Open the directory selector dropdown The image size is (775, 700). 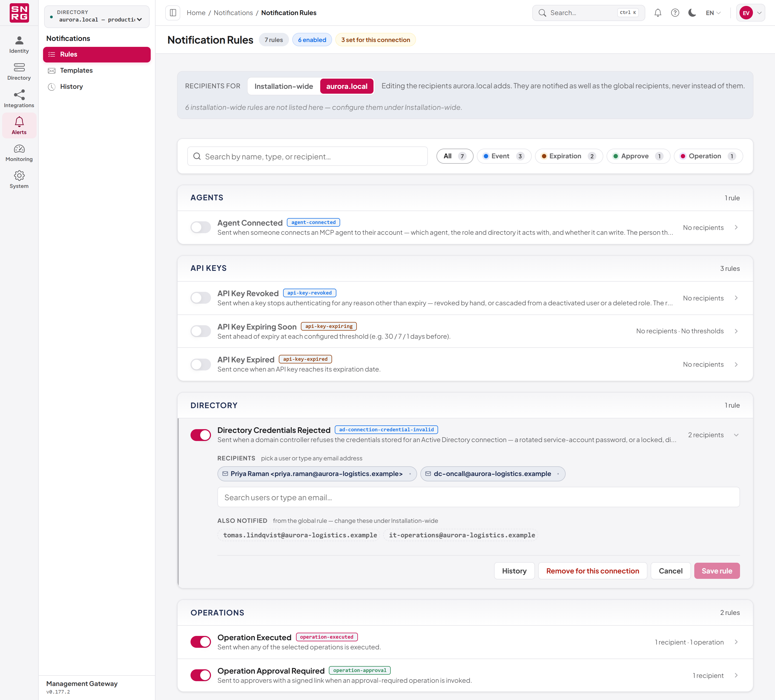point(97,16)
